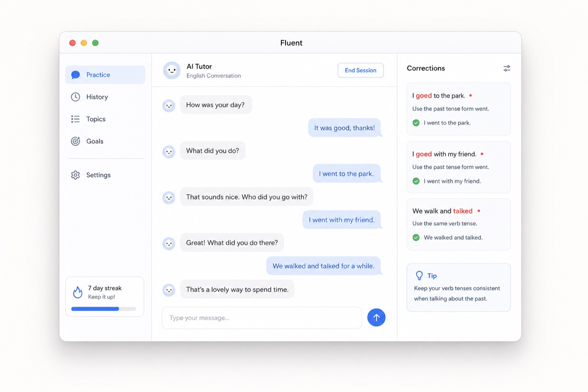Click the yellow window minimize button
This screenshot has width=588, height=392.
pyautogui.click(x=84, y=43)
